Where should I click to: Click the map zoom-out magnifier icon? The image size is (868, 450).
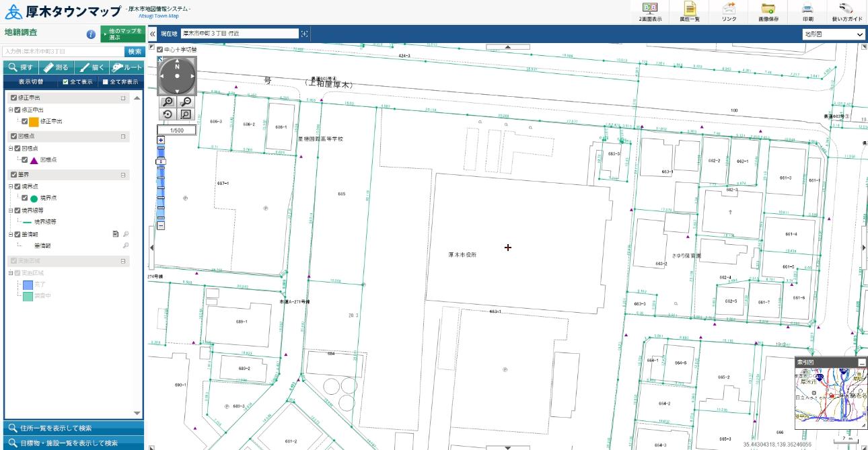[x=186, y=102]
